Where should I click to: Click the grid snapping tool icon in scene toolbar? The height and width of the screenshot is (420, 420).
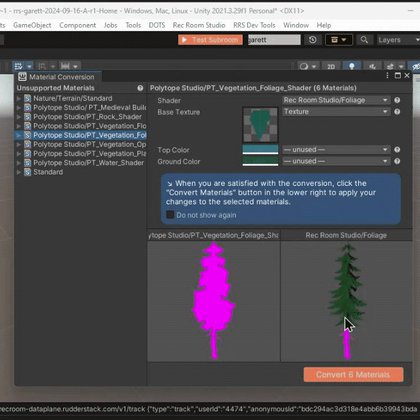23,66
